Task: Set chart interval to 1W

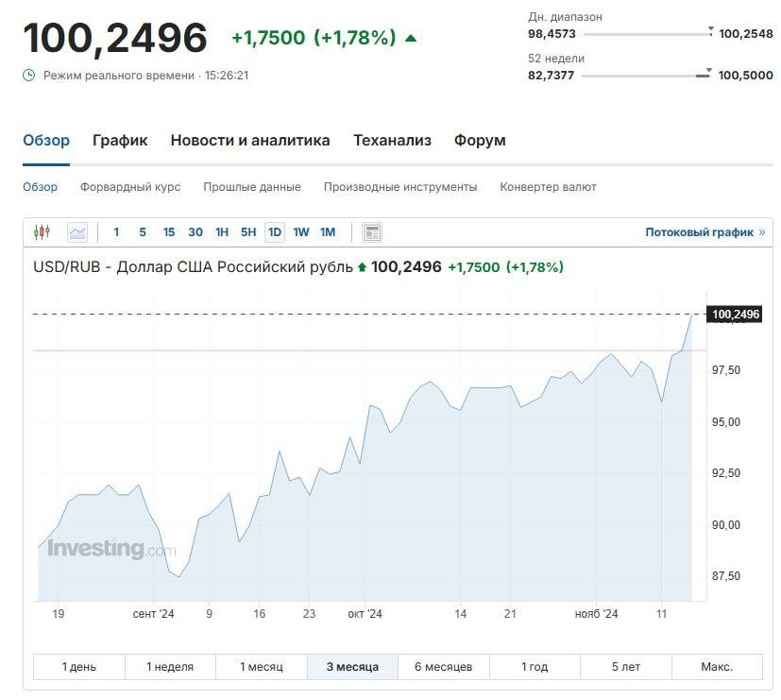Action: 301,232
